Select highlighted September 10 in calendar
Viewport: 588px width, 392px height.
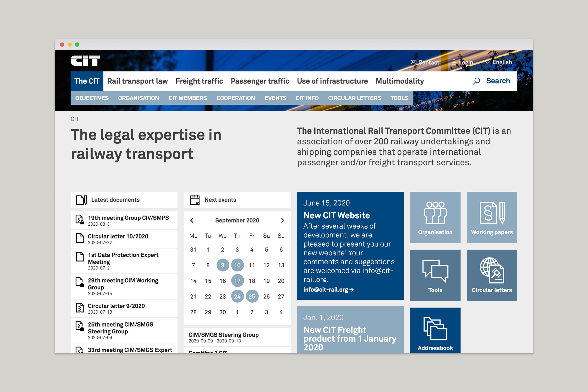[x=237, y=265]
